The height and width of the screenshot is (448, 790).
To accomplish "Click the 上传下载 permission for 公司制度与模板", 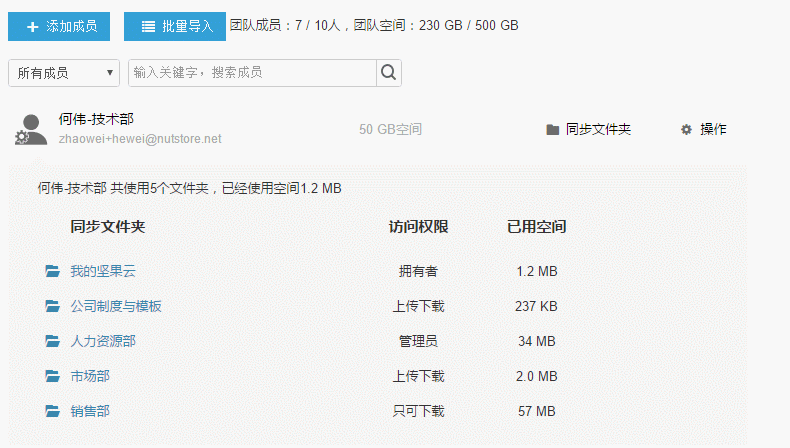I will (x=418, y=306).
